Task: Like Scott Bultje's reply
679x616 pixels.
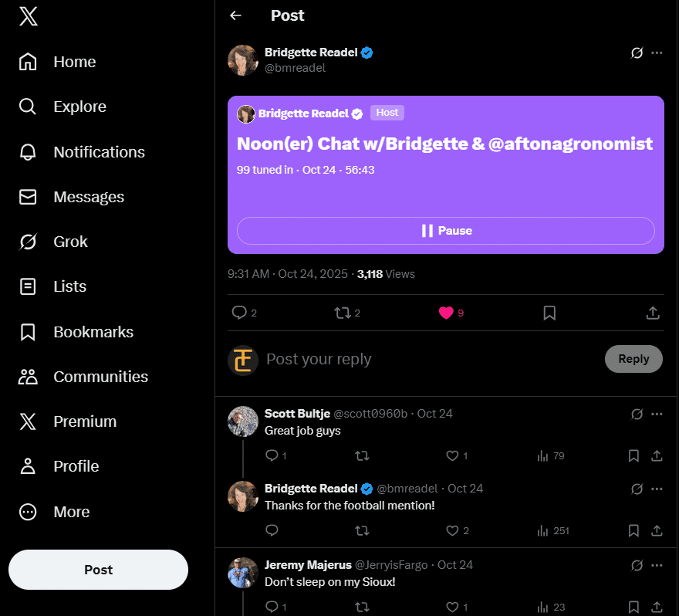Action: [x=453, y=455]
